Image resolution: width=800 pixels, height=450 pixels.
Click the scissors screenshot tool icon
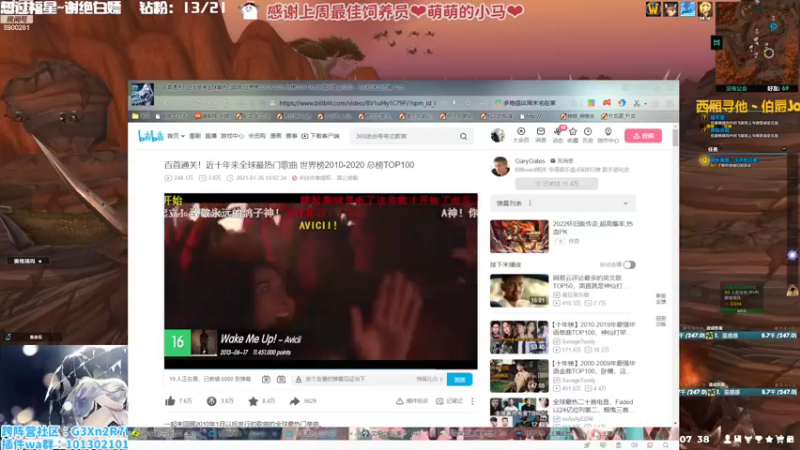tap(636, 103)
